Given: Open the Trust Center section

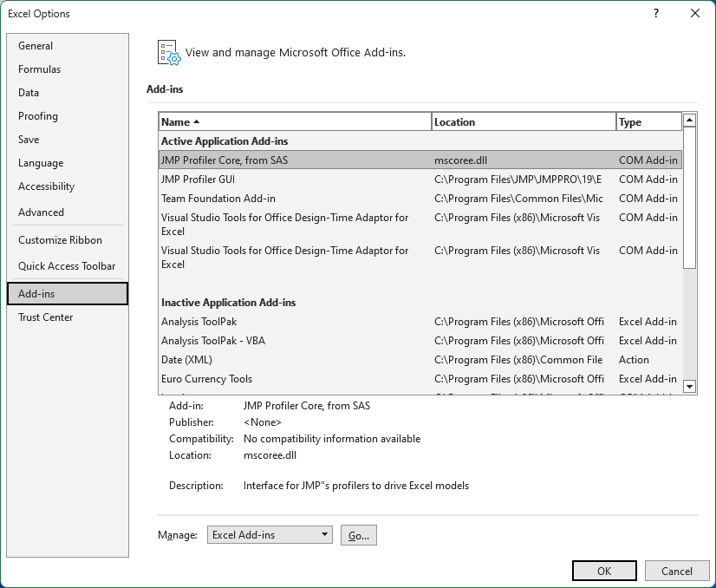Looking at the screenshot, I should pyautogui.click(x=46, y=317).
